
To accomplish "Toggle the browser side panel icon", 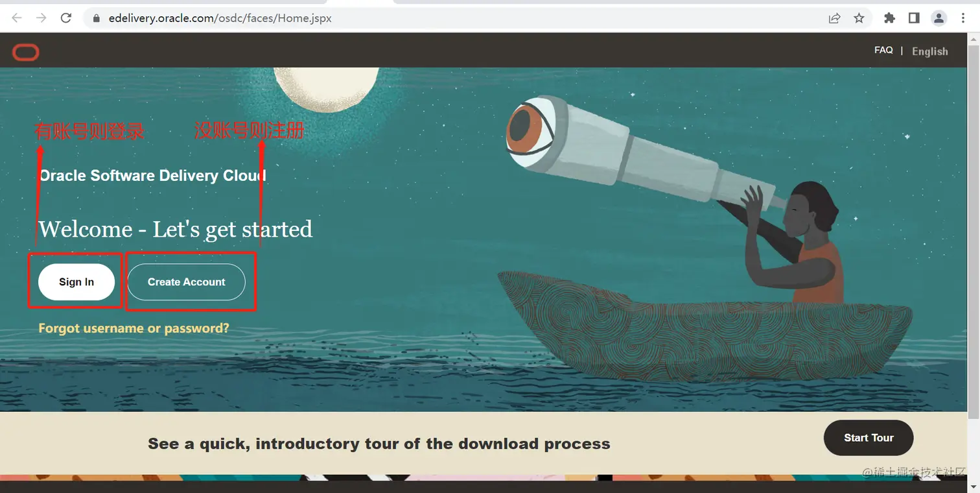I will click(914, 18).
